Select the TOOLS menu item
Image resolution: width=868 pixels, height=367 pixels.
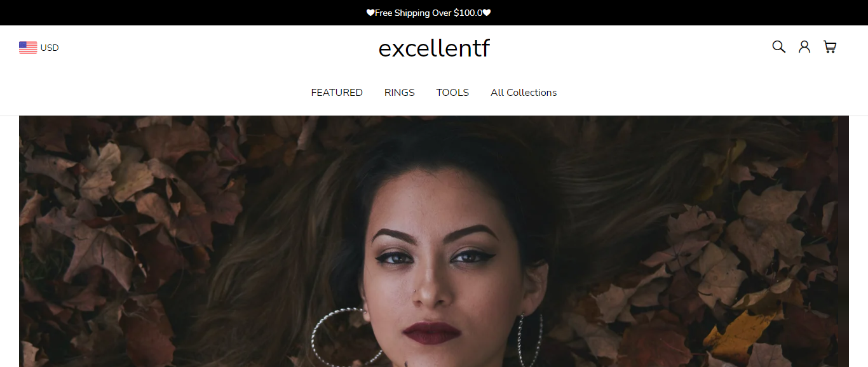[452, 93]
